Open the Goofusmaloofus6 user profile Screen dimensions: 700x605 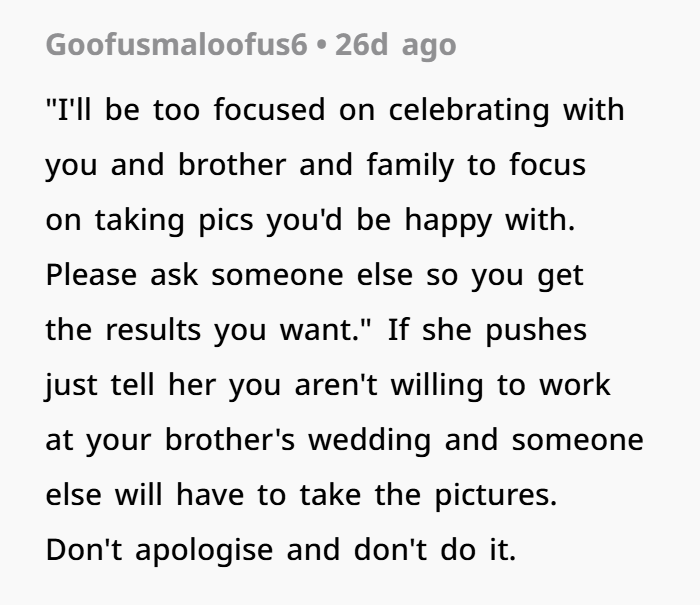click(x=176, y=45)
